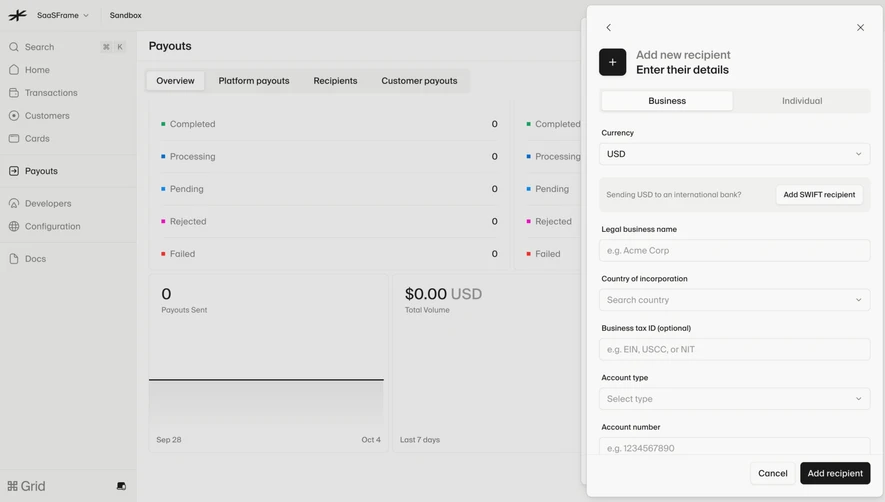Open the Search icon in sidebar

click(x=14, y=47)
